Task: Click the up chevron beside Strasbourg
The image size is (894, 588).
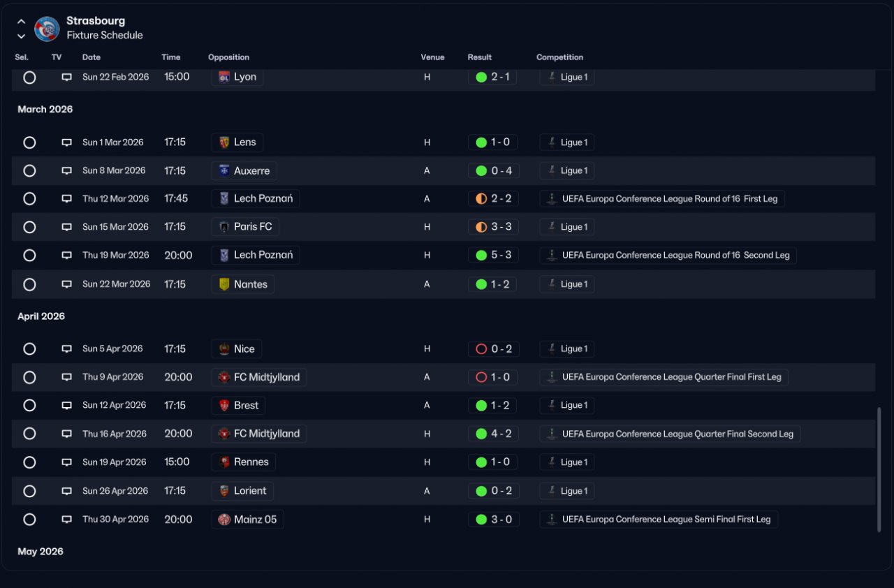Action: (21, 22)
